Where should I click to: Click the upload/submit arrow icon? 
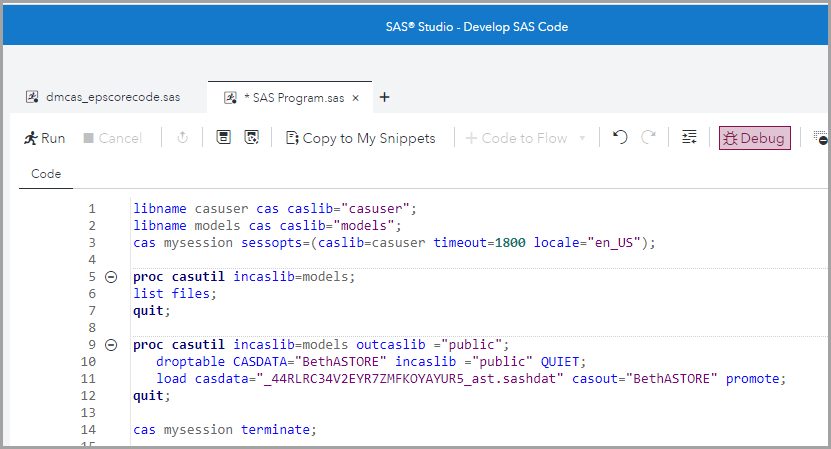pyautogui.click(x=182, y=138)
